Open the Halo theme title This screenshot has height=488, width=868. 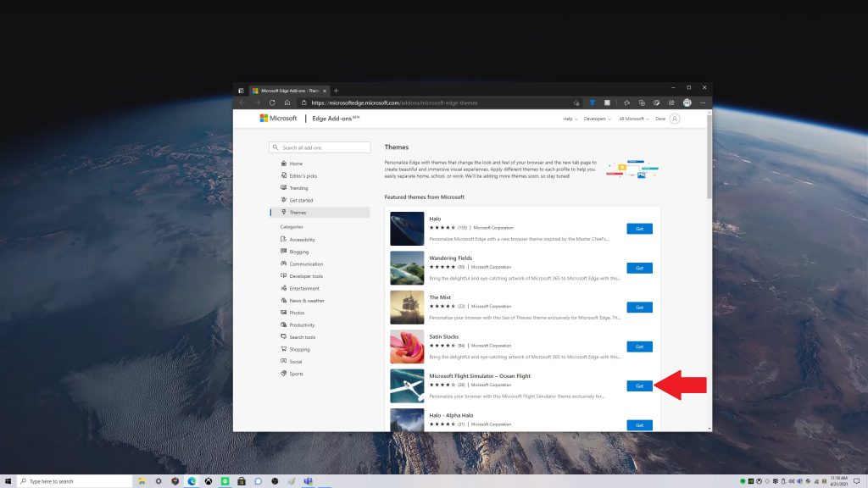pyautogui.click(x=435, y=219)
